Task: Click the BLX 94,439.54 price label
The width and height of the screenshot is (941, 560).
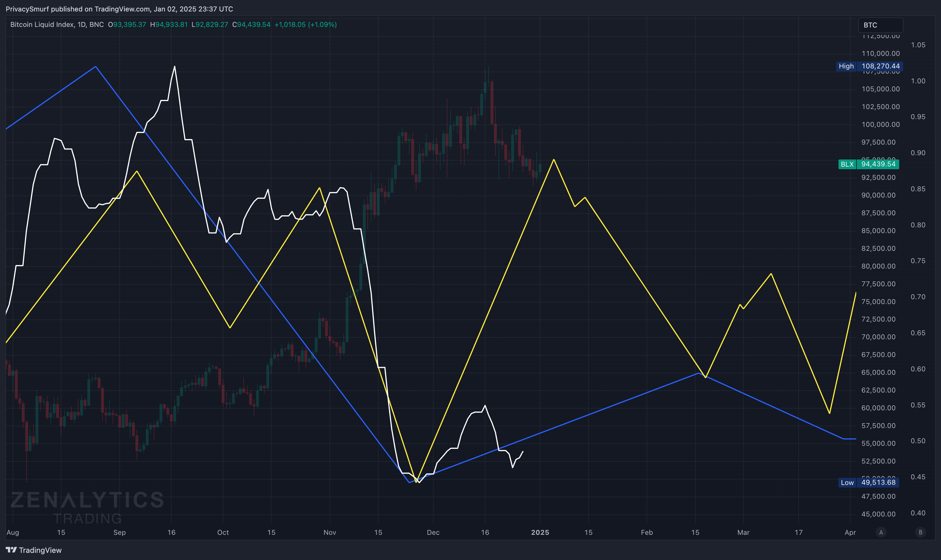Action: [x=868, y=164]
